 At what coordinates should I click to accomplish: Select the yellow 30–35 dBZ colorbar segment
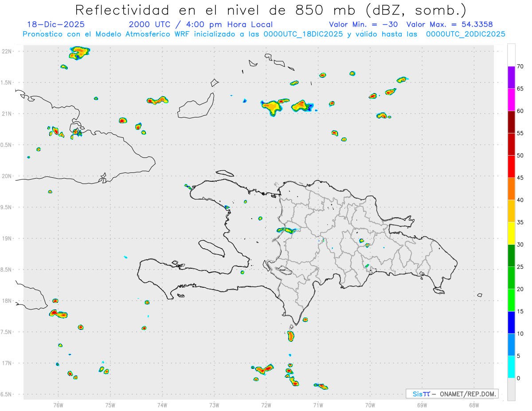pyautogui.click(x=511, y=233)
